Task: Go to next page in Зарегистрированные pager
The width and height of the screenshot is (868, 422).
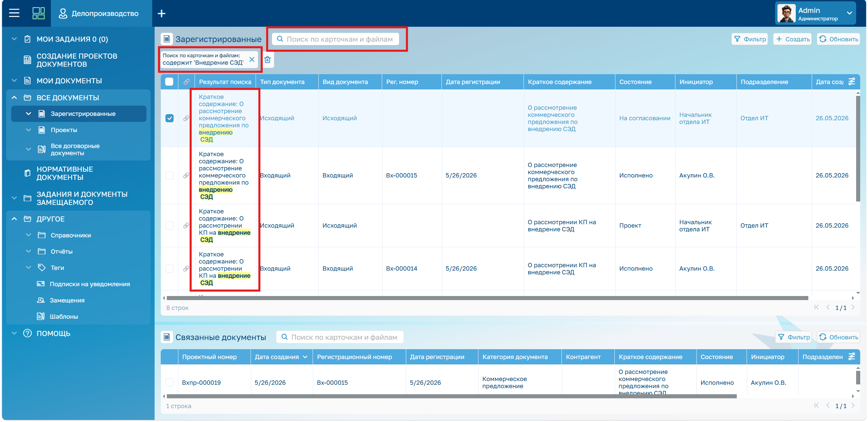Action: point(853,308)
